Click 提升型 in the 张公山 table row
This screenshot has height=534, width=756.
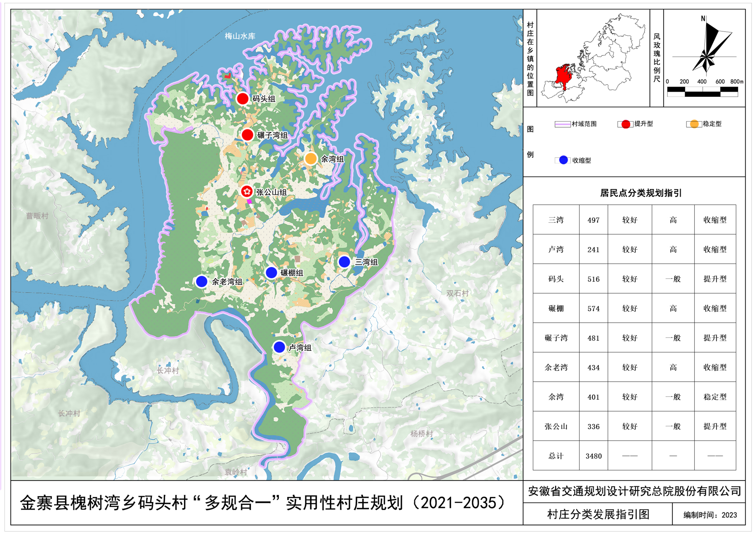(x=715, y=426)
